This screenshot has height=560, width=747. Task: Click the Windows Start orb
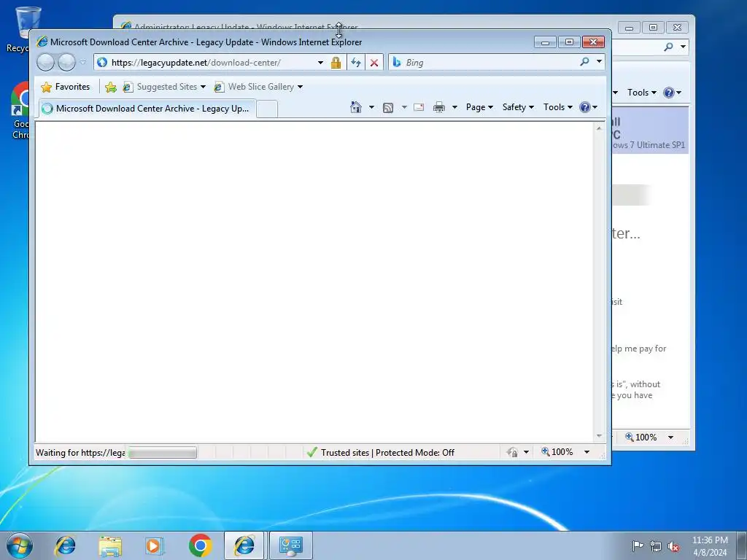click(20, 545)
